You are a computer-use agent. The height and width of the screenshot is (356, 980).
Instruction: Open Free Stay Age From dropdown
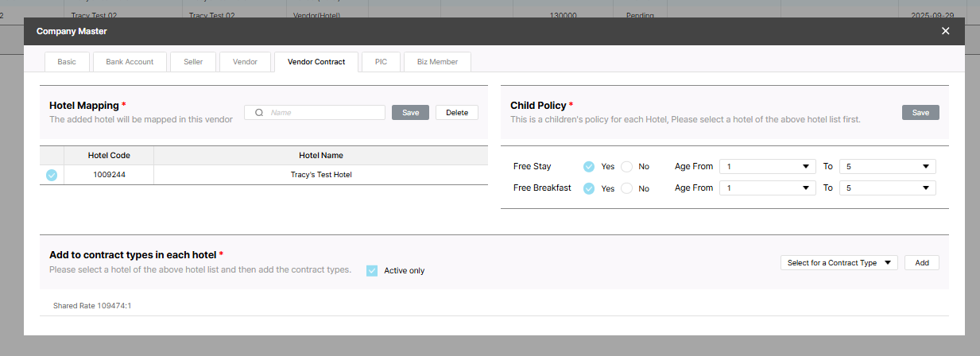pos(767,167)
